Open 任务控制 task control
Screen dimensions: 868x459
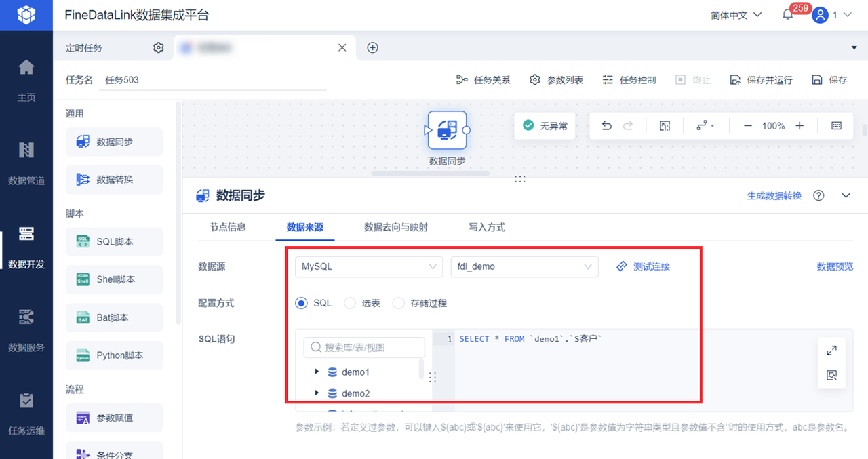(629, 80)
